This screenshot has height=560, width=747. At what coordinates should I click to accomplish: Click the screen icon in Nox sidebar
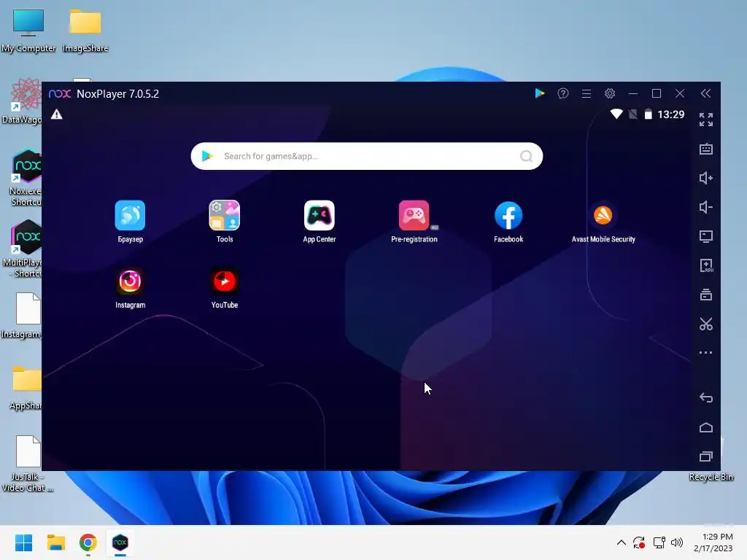pos(706,236)
